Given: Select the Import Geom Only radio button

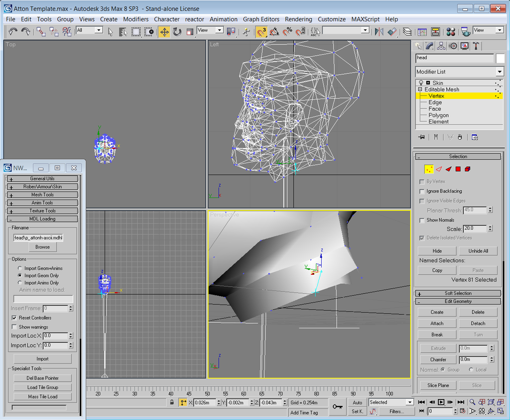Looking at the screenshot, I should tap(20, 275).
